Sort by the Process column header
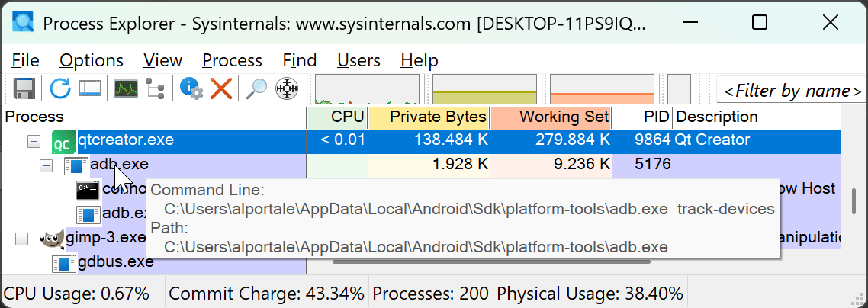This screenshot has width=868, height=308. point(154,117)
